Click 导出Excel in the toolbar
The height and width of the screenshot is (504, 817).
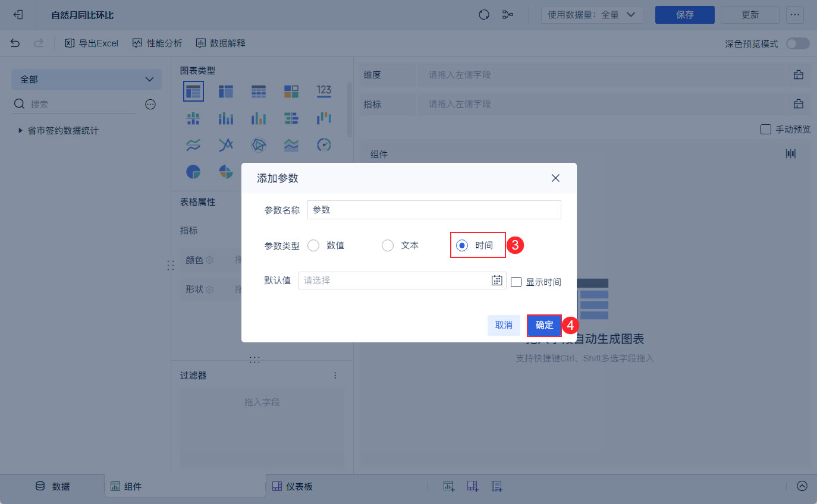(92, 43)
